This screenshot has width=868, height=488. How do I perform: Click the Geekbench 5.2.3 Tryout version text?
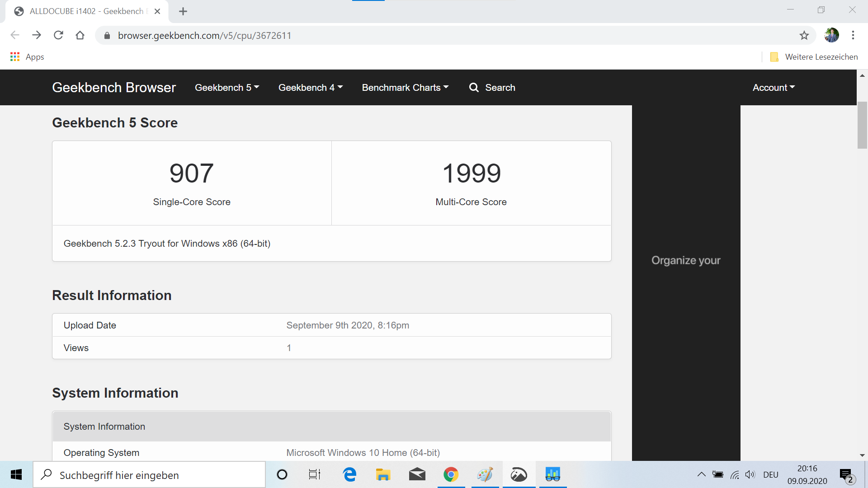[167, 244]
